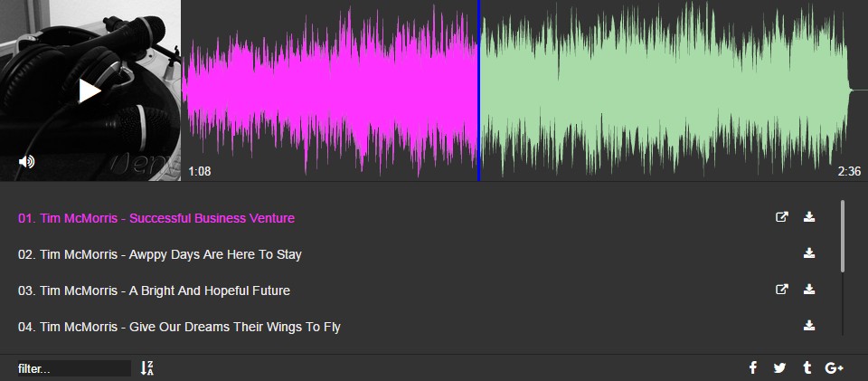868x381 pixels.
Task: Toggle alphabetical sort order of playlist
Action: pos(147,368)
